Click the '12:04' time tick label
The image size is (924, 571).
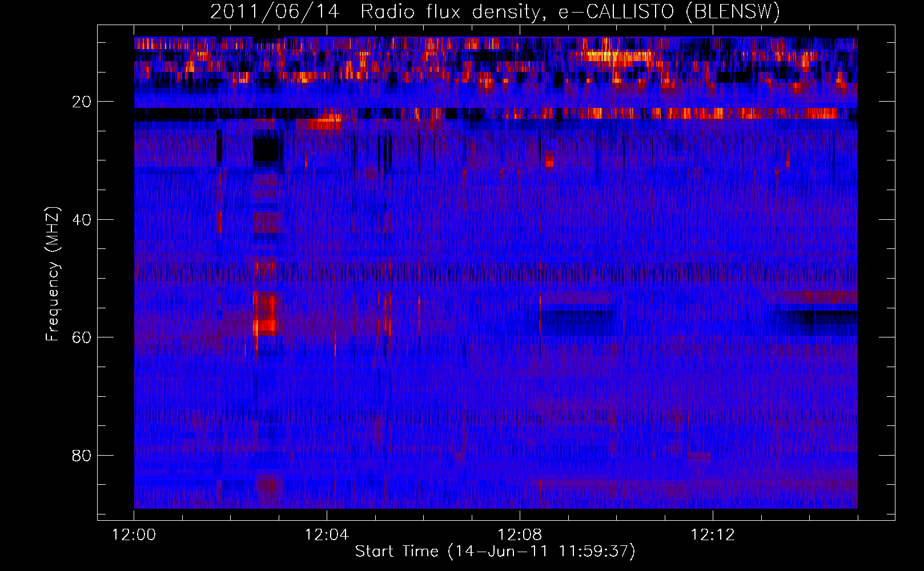[327, 535]
